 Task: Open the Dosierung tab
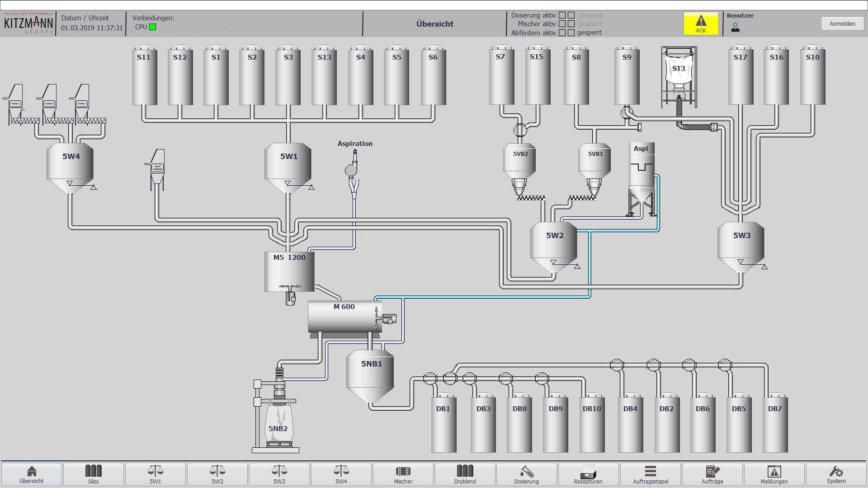(527, 474)
